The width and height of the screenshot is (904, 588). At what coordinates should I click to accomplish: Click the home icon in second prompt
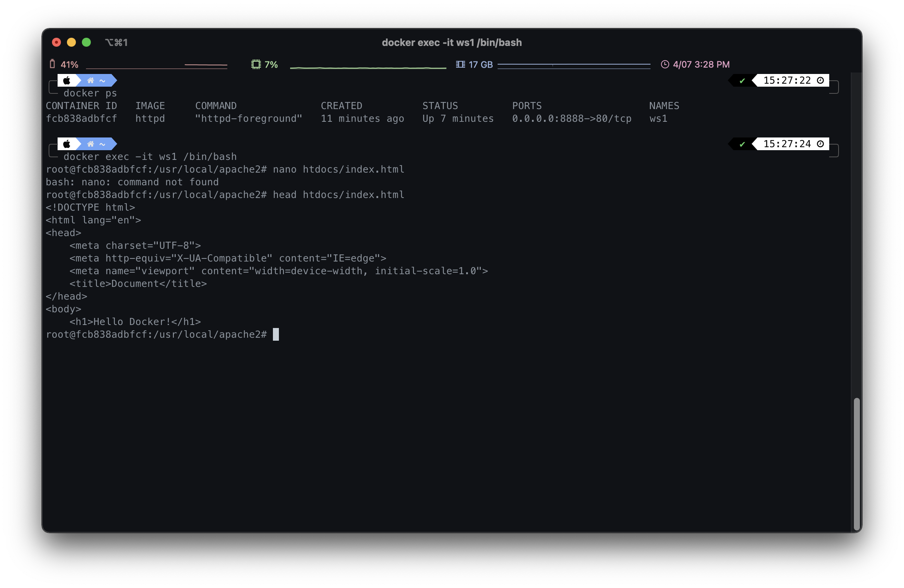click(90, 144)
